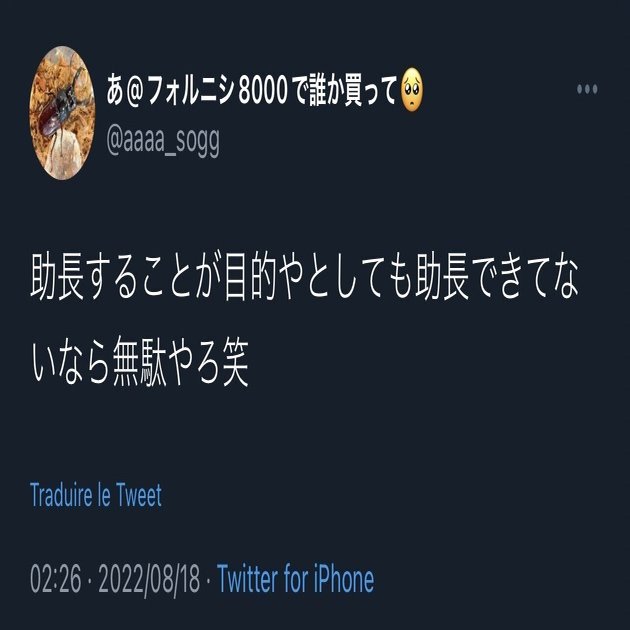Select the display name starting with あ@フォルニシ

coord(265,90)
